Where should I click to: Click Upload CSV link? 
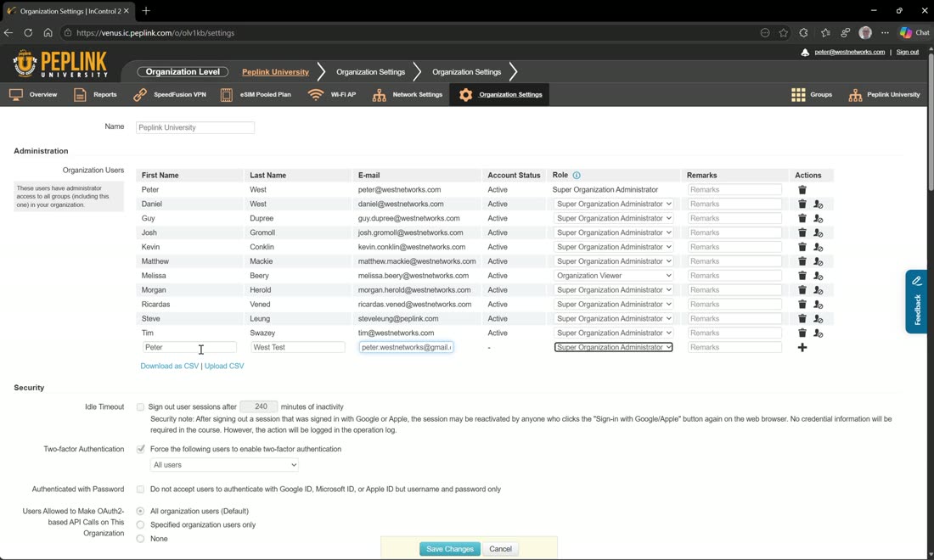(x=224, y=366)
